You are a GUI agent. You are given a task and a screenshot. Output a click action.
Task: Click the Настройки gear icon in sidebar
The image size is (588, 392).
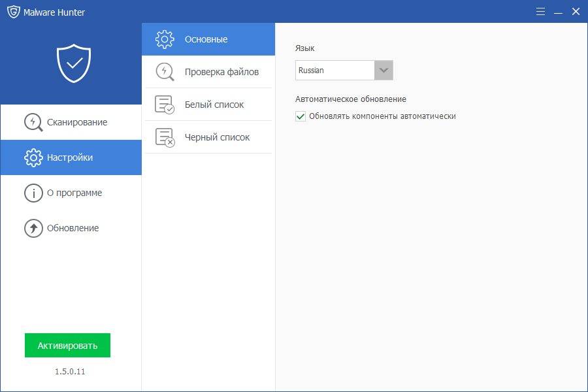33,157
